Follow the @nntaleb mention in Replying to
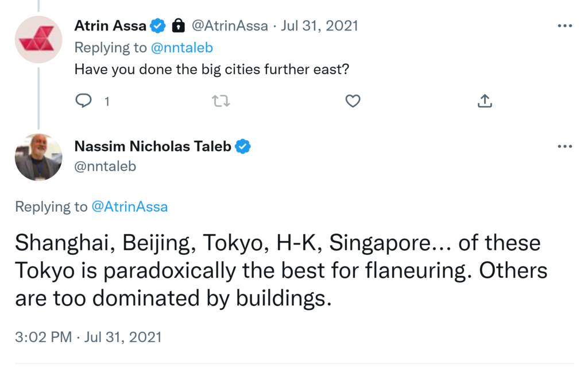 [182, 48]
